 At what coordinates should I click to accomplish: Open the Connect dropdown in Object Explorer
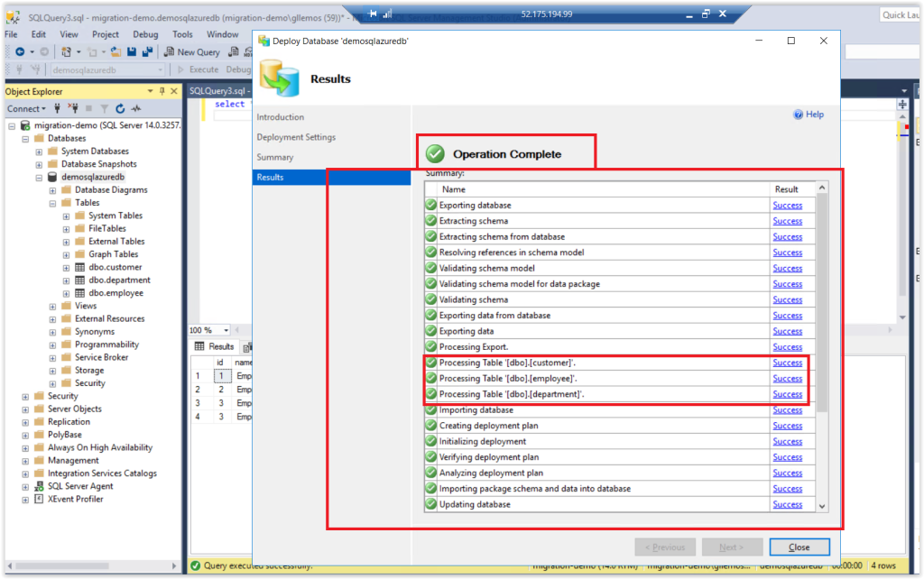[x=26, y=108]
